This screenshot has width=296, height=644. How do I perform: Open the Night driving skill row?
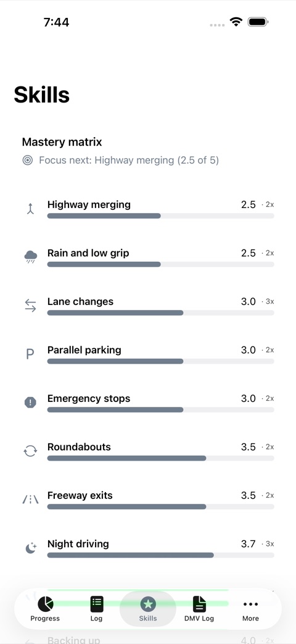tap(148, 548)
